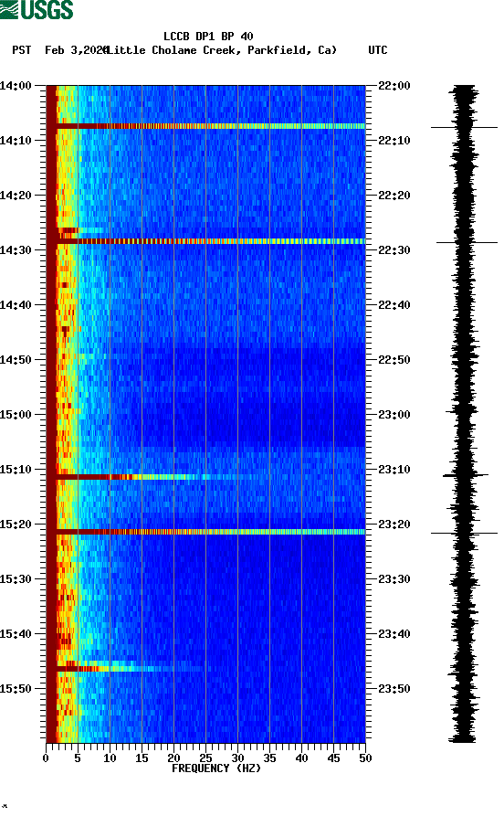Click the 15:00 PST time label
This screenshot has width=504, height=816.
16,415
